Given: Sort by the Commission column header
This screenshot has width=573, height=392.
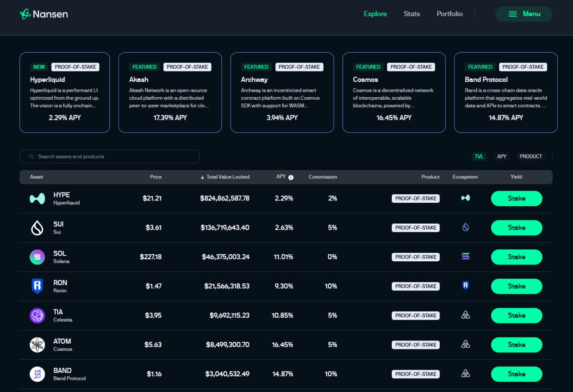Looking at the screenshot, I should pos(323,177).
